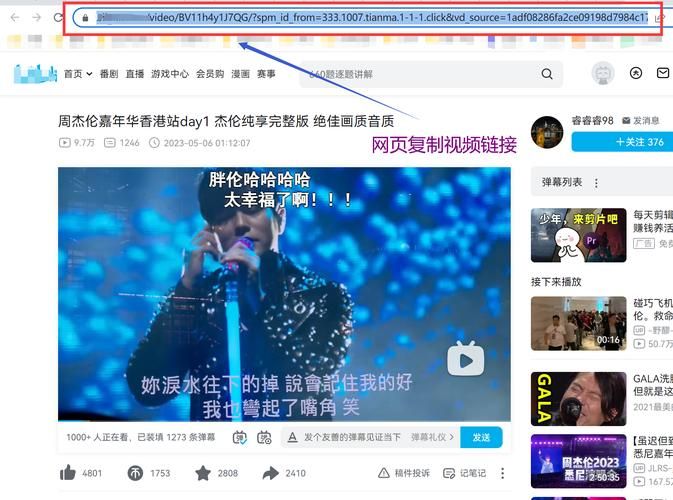
Task: Click the view count 9.7万 icon
Action: click(65, 142)
